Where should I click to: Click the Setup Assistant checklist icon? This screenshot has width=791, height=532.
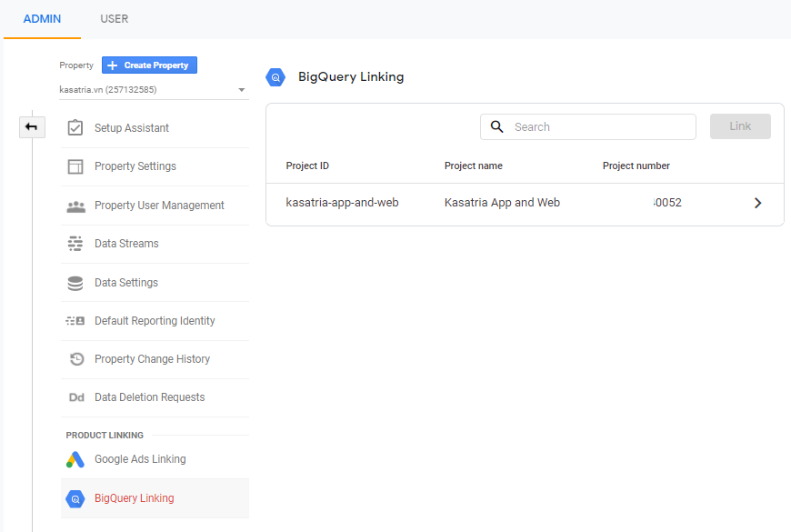point(75,128)
